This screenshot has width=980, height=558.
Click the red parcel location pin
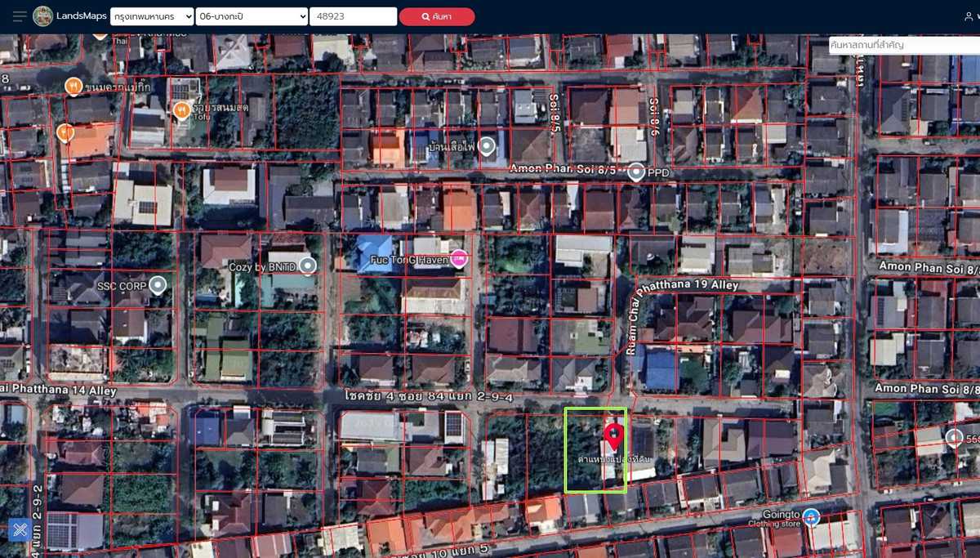[x=614, y=435]
